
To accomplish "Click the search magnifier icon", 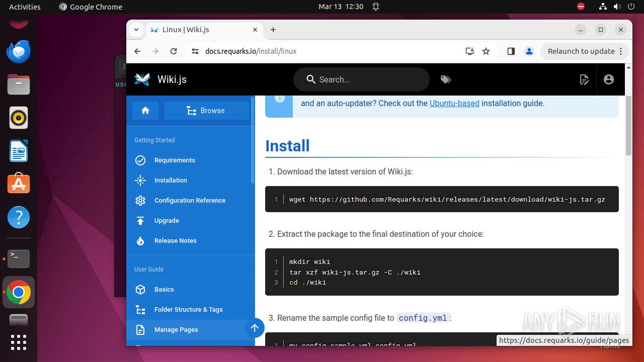I will (x=311, y=79).
